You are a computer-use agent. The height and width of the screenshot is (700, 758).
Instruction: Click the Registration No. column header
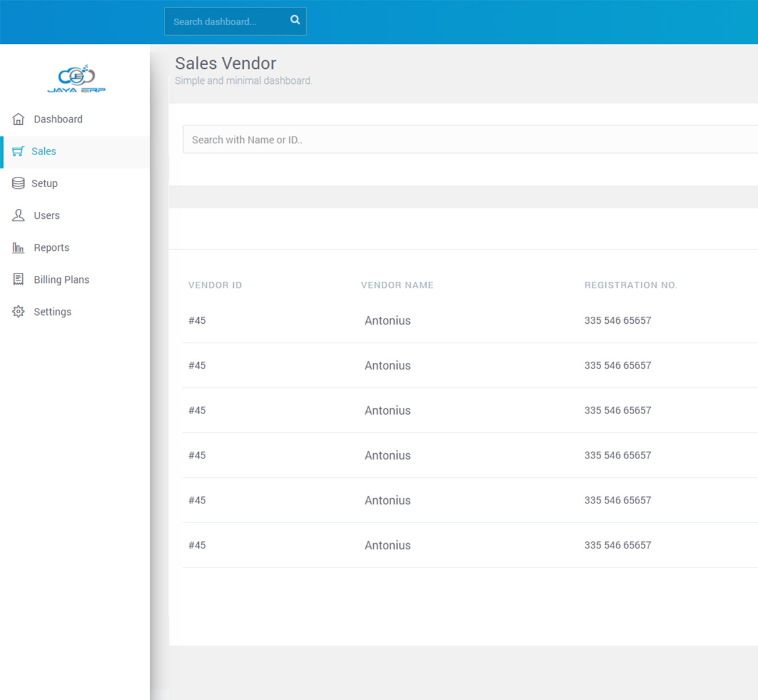click(x=630, y=285)
